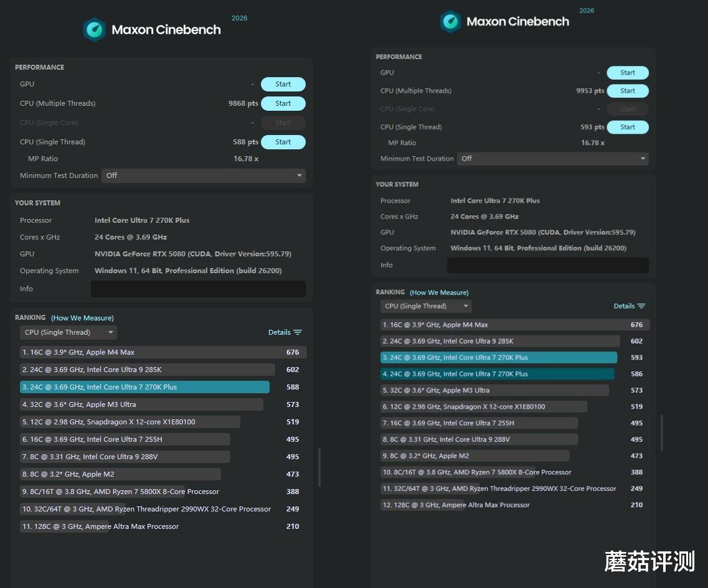708x588 pixels.
Task: Select Core Ultra 7 255H row, left ranking
Action: (x=163, y=439)
